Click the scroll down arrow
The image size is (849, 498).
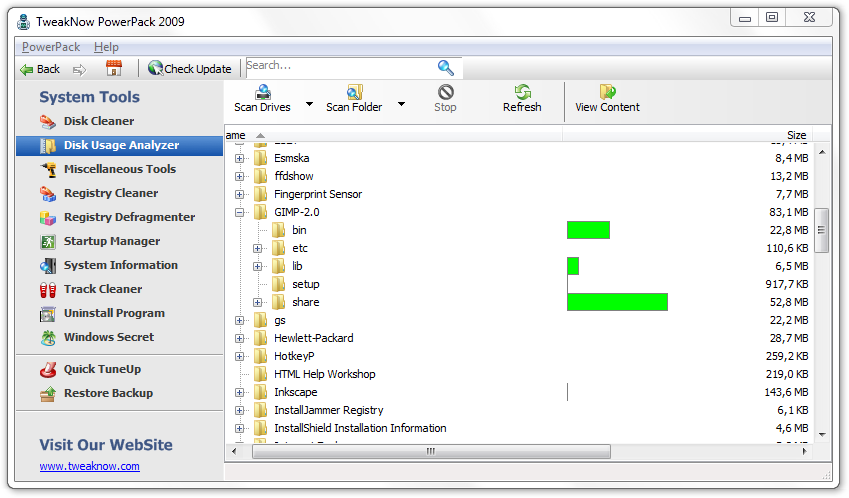[x=822, y=434]
